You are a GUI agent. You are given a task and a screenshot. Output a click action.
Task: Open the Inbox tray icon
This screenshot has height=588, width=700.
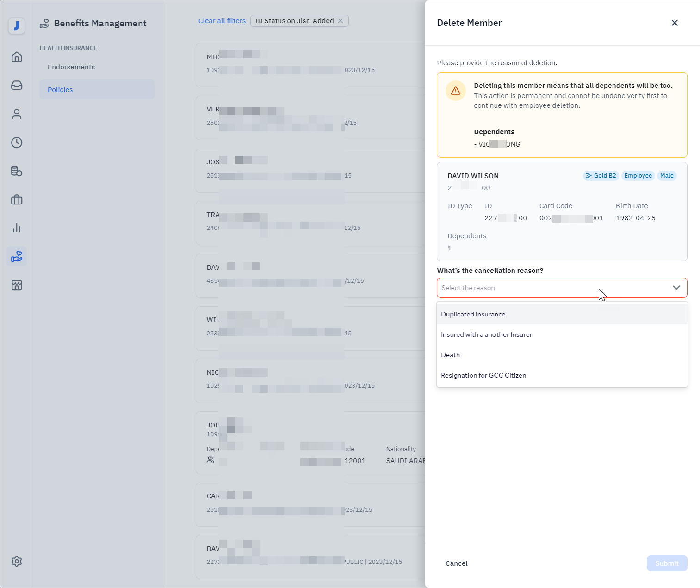pyautogui.click(x=17, y=86)
